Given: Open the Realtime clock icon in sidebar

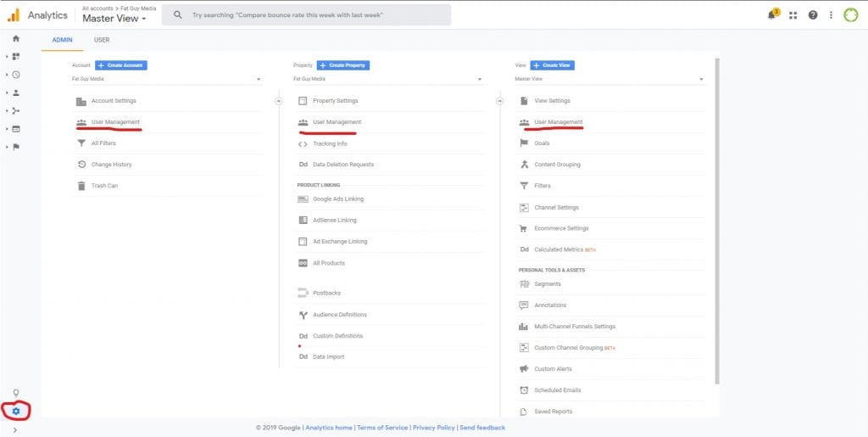Looking at the screenshot, I should (15, 75).
